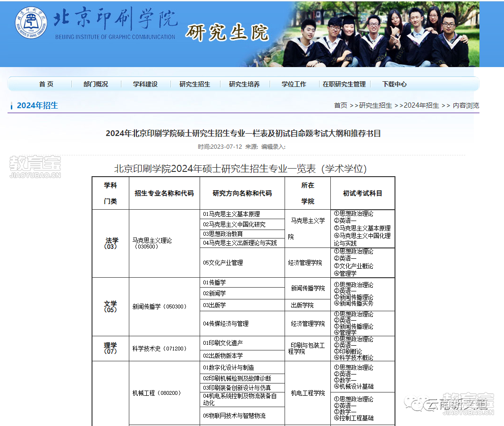Click row 02印刷机械检测及故障诊断
This screenshot has width=504, height=426.
pos(242,378)
